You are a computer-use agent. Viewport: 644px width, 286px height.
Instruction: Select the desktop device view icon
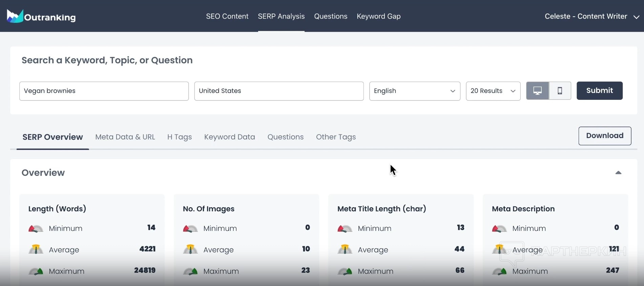point(537,91)
